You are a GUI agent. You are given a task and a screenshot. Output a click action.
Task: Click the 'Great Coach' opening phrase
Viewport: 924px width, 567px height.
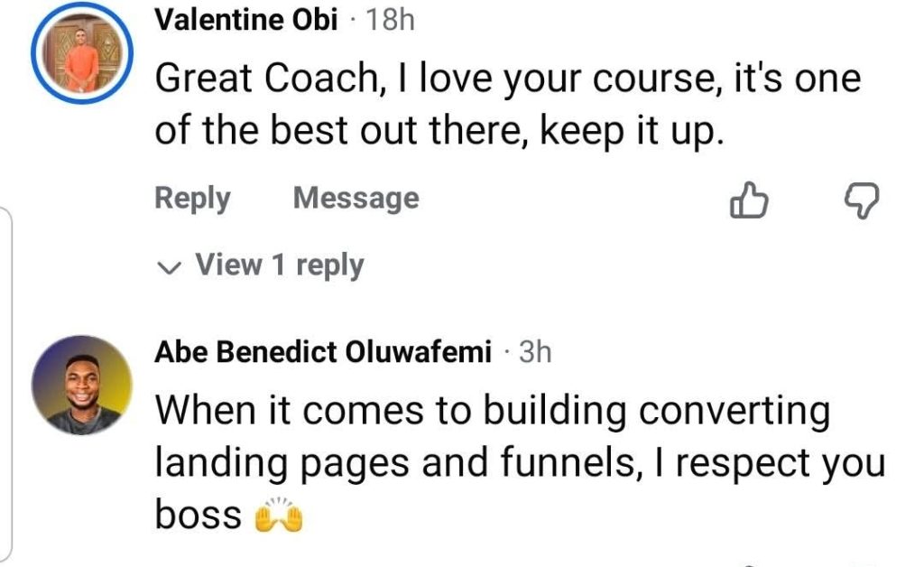click(266, 78)
